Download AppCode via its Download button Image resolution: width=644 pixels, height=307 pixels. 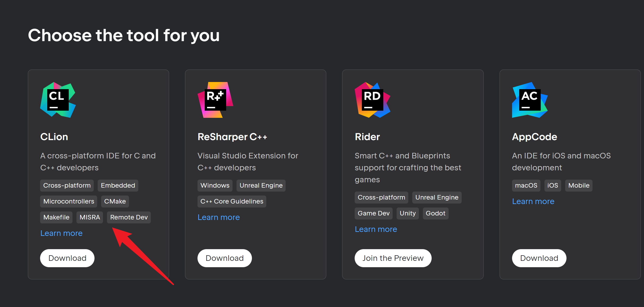pyautogui.click(x=539, y=258)
